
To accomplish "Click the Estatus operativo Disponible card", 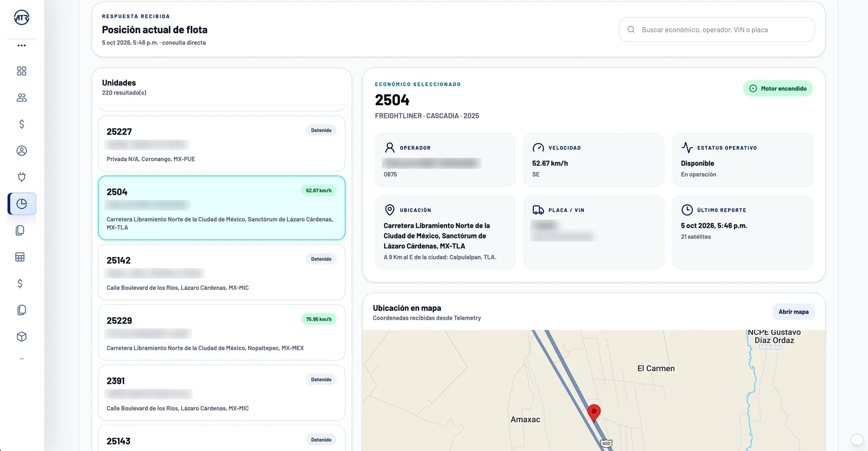I will 742,160.
